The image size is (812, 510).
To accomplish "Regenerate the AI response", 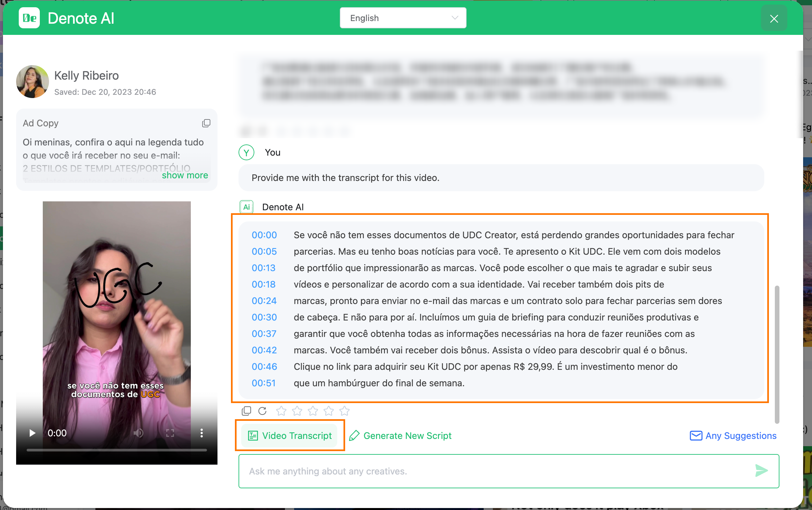I will coord(262,411).
